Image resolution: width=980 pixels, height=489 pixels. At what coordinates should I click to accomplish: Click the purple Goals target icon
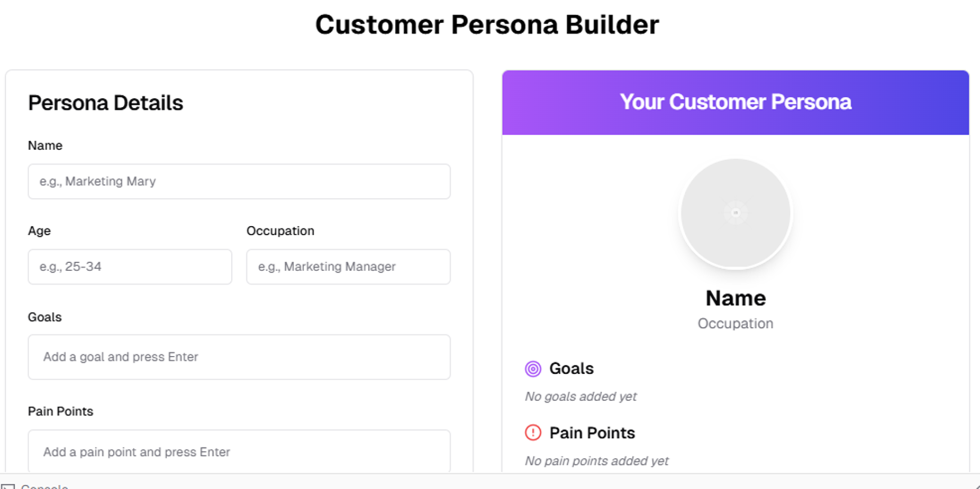point(533,368)
